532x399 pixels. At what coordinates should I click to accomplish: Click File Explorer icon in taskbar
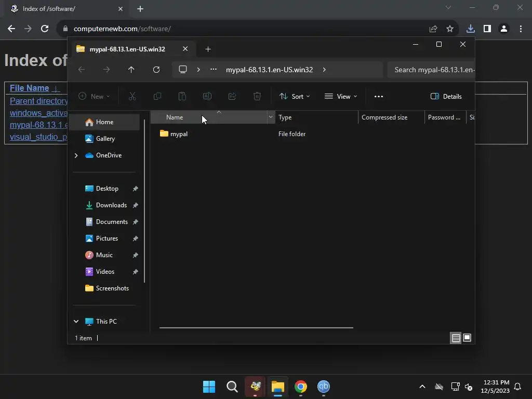(277, 387)
